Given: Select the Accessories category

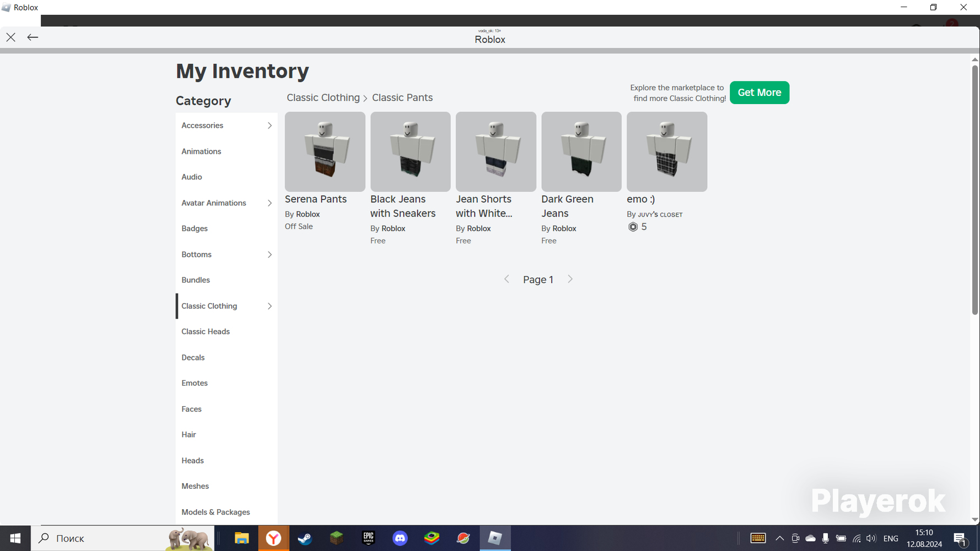Looking at the screenshot, I should click(227, 126).
